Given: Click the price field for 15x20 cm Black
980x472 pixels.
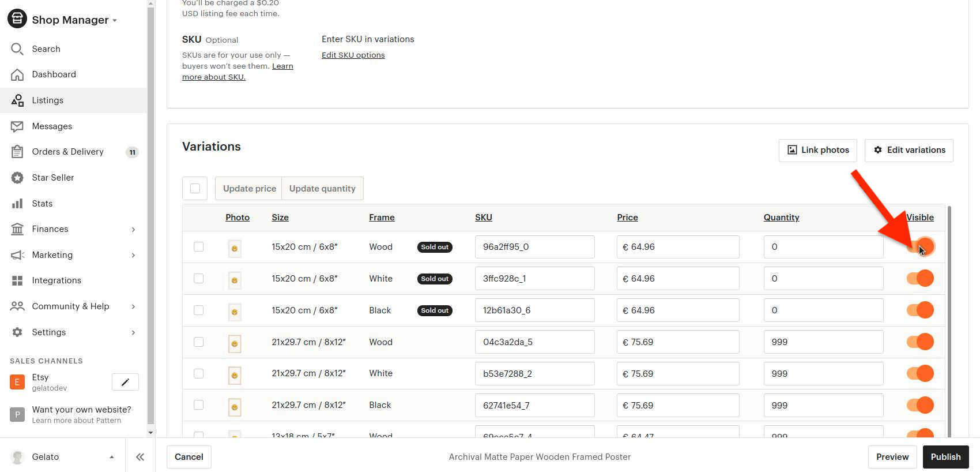Looking at the screenshot, I should (678, 310).
